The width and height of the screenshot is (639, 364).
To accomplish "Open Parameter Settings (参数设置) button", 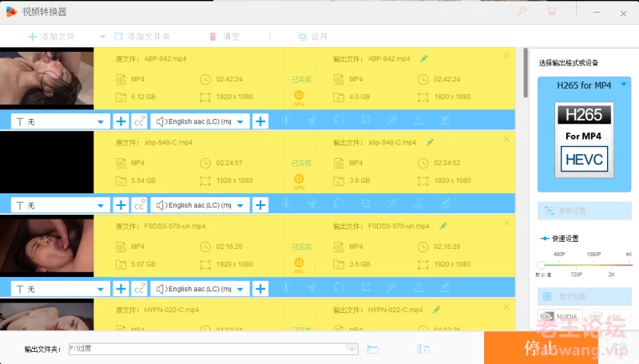I will (585, 211).
